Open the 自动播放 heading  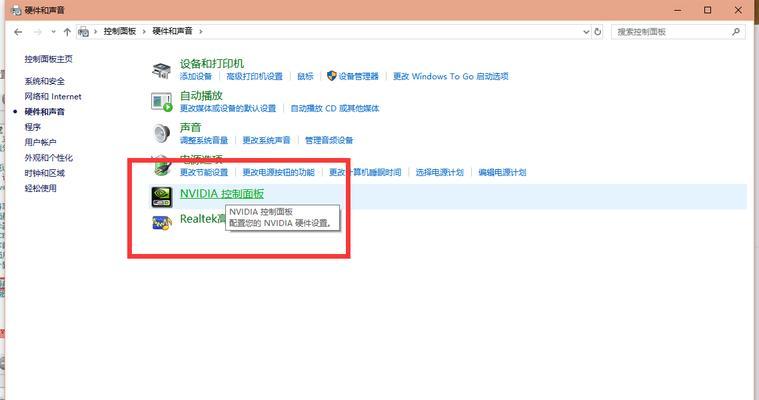pyautogui.click(x=201, y=95)
